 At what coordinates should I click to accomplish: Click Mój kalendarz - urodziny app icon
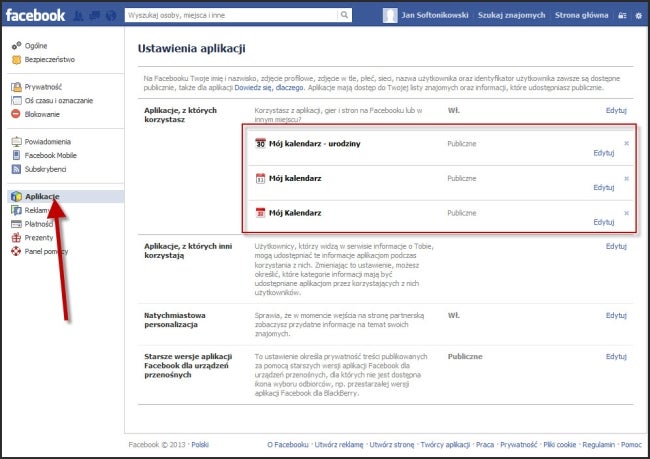260,143
